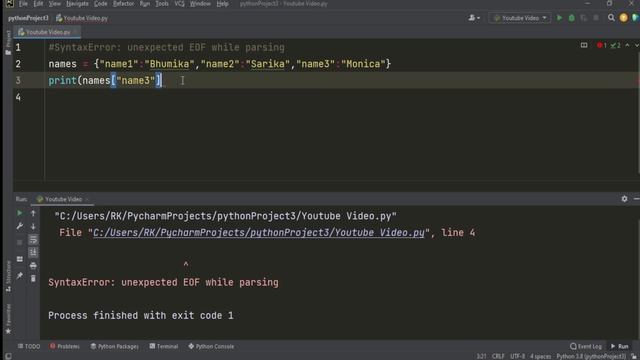
Task: Expand the Favorites tool window sidebar
Action: tap(8, 319)
